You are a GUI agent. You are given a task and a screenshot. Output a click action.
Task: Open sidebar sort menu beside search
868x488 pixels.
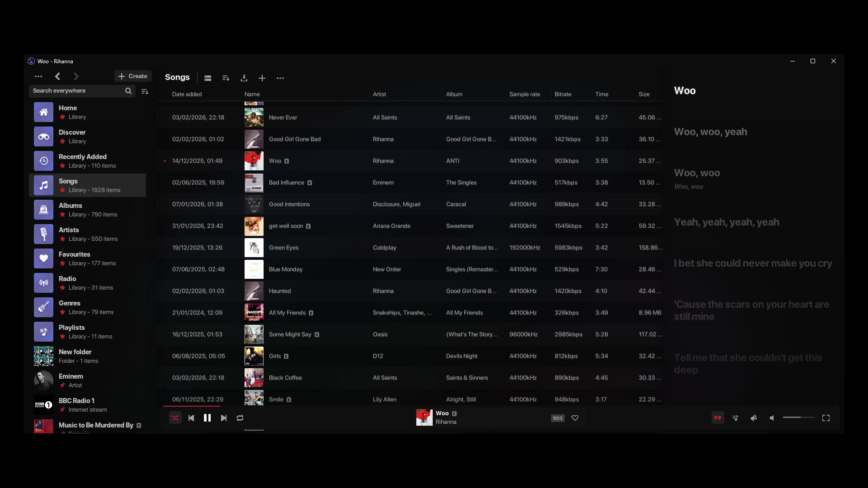coord(145,91)
